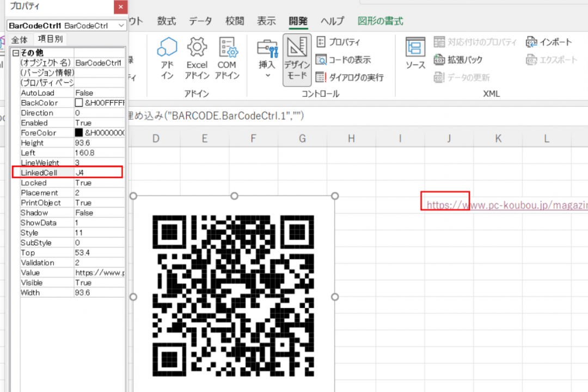Select column D header
Viewport: 588px width, 392px height.
[156, 139]
